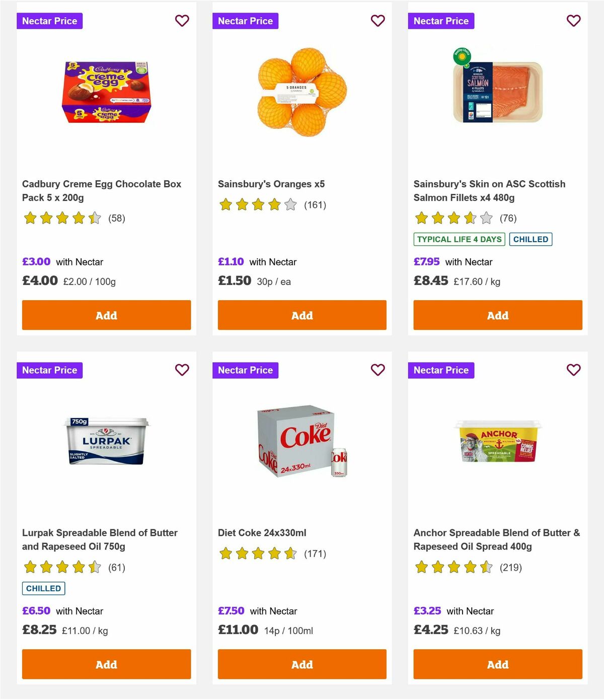Select the CHILLED tag on Lurpak
The image size is (604, 700).
pos(43,588)
